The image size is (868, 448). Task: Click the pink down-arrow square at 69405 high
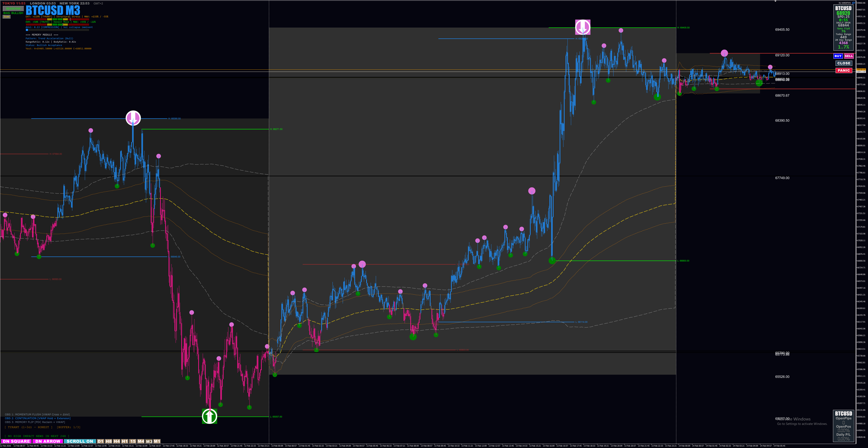click(583, 27)
